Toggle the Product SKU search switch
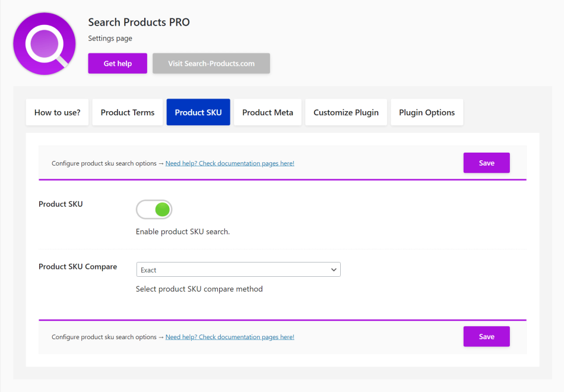Screen dimensions: 564x392 point(154,209)
